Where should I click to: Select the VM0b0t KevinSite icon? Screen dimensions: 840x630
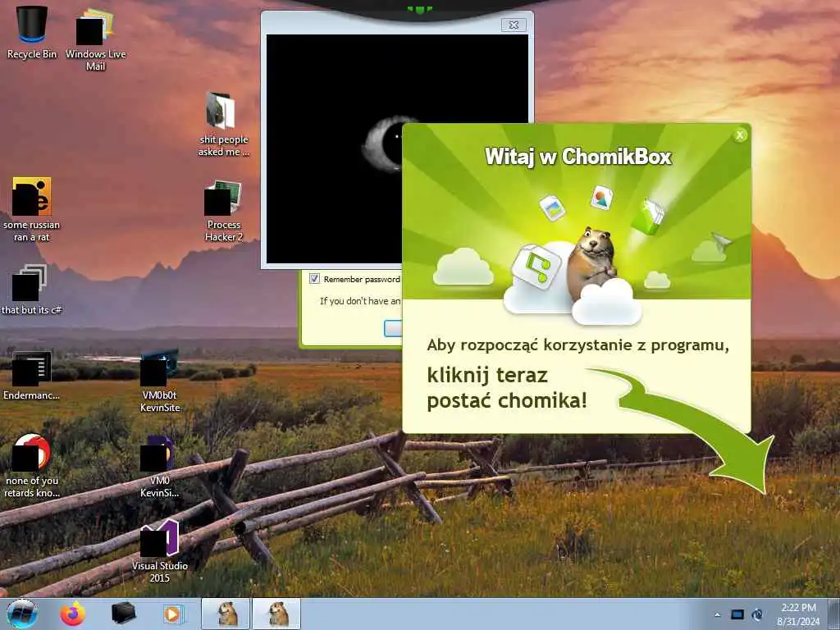pyautogui.click(x=160, y=381)
